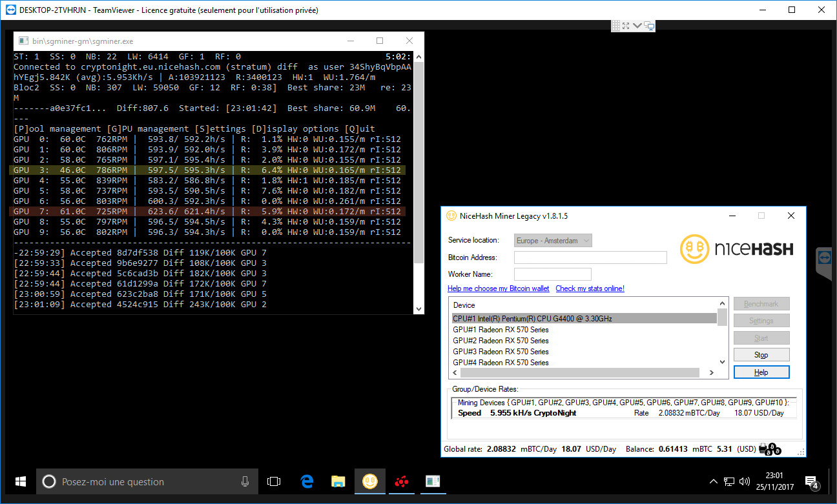The image size is (837, 504).
Task: Click the device list horizontal scrollbar thumb
Action: click(580, 373)
